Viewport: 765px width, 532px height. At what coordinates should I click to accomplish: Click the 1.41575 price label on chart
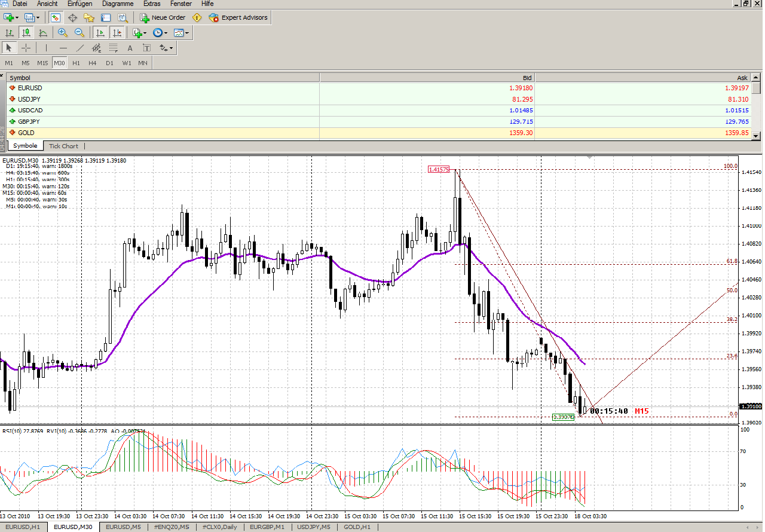(439, 170)
